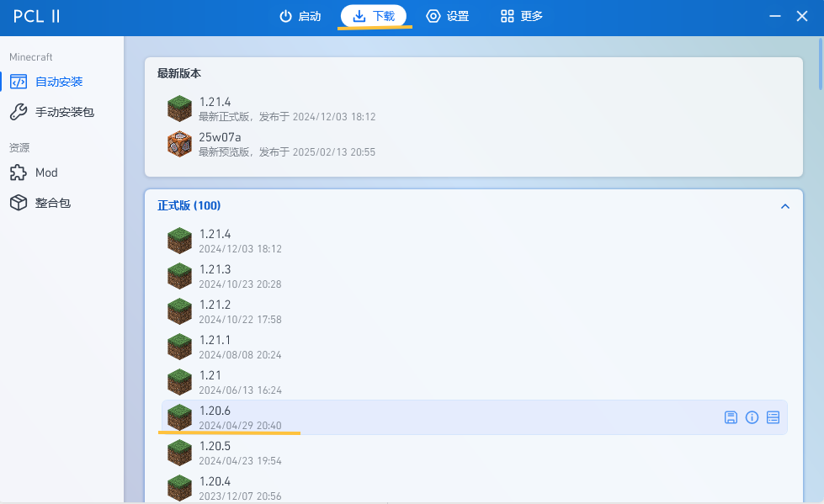Open 整合包 modpack page
Viewport: 824px width, 504px height.
point(62,203)
